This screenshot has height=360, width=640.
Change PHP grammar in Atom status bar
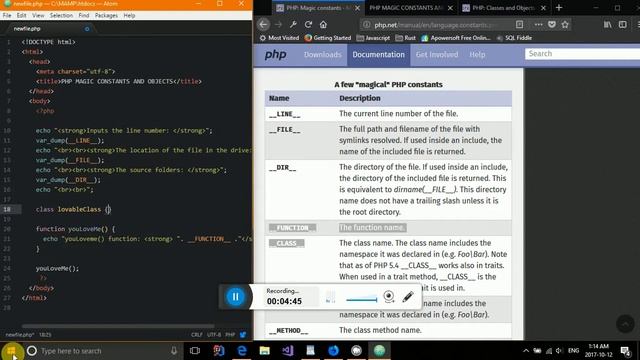click(230, 335)
